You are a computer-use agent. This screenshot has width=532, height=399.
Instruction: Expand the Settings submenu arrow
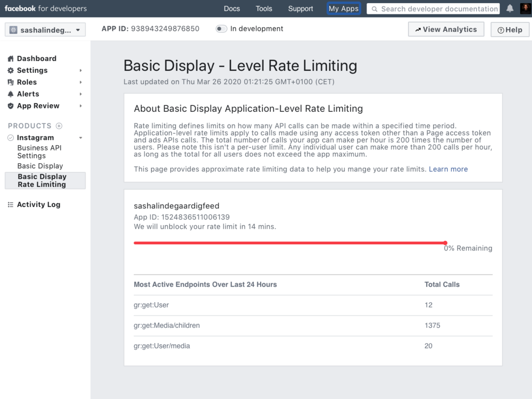tap(81, 70)
